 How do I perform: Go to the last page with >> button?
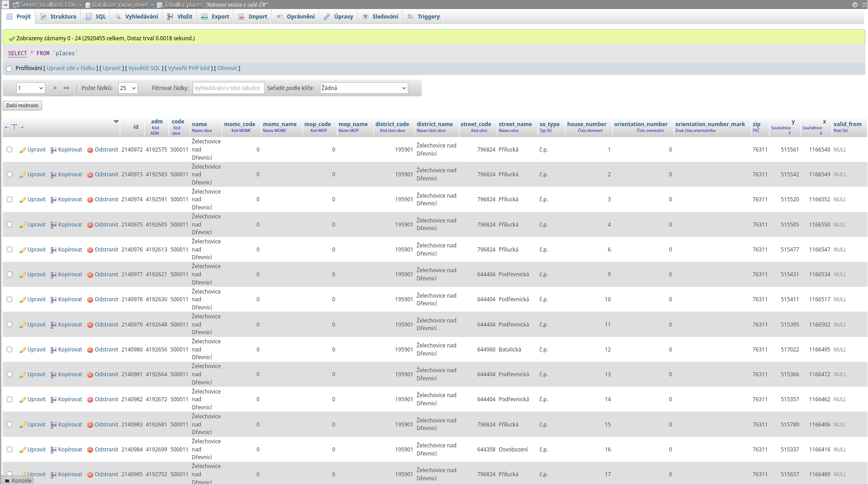pos(66,88)
